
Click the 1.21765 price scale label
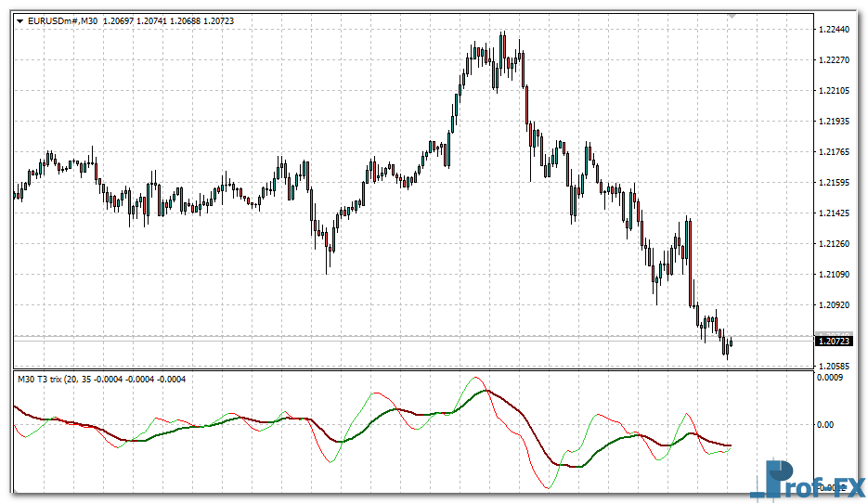click(x=835, y=152)
